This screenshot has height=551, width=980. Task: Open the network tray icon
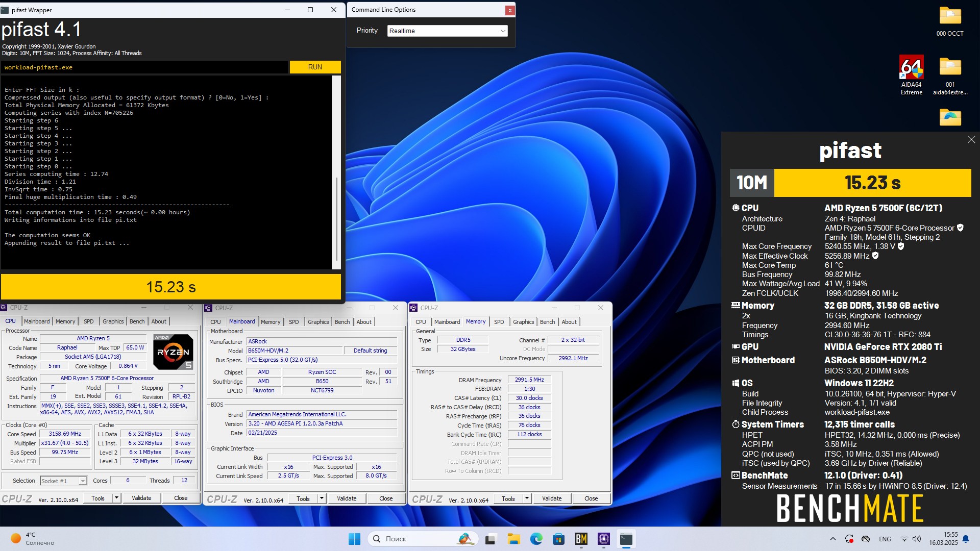tap(904, 539)
